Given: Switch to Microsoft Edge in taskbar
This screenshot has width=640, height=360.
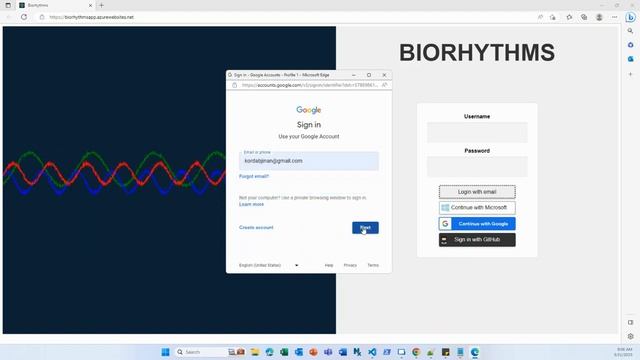Looking at the screenshot, I should coord(475,352).
